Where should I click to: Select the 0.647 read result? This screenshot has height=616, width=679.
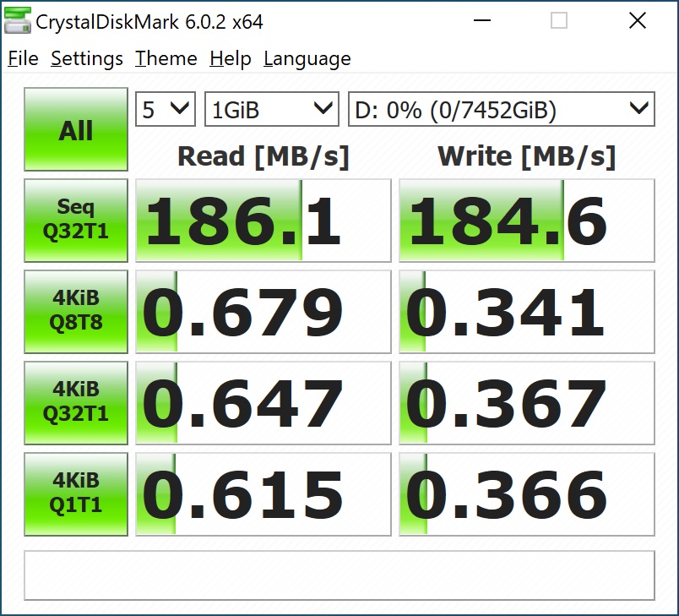tap(263, 403)
